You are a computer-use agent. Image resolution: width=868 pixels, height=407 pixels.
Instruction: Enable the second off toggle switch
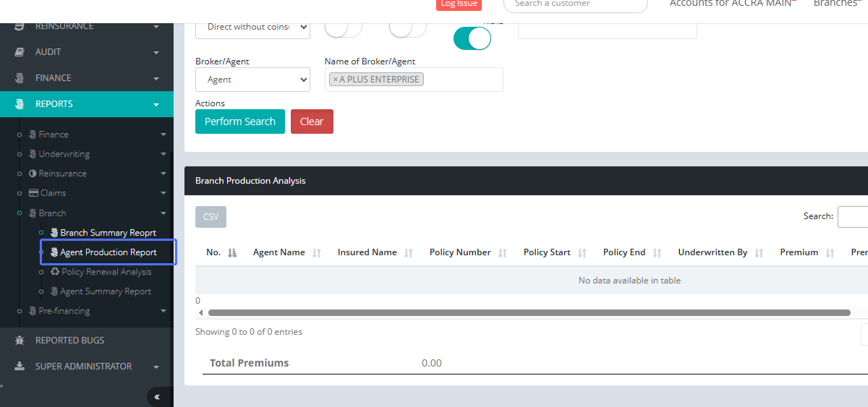407,29
